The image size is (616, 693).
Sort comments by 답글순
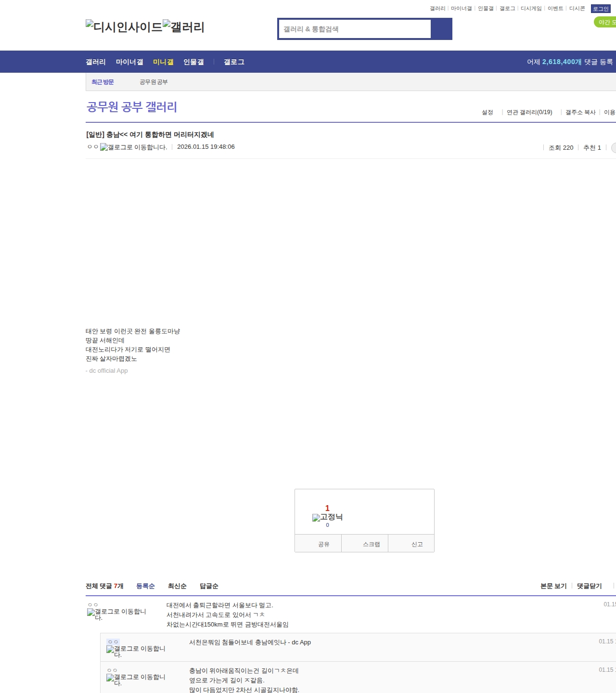click(x=208, y=586)
